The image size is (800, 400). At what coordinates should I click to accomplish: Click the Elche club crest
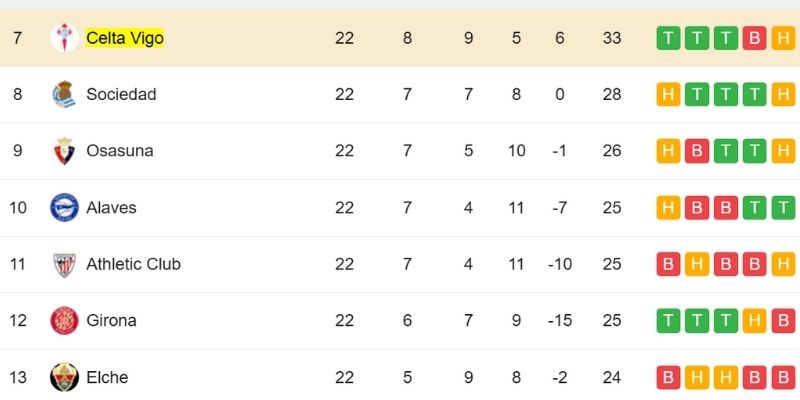tap(64, 377)
